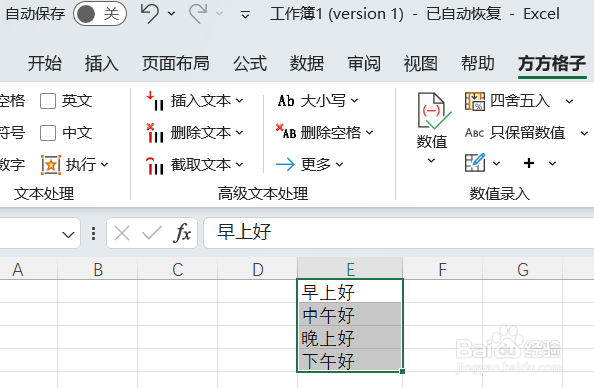Open the Name Box dropdown arrow

68,235
